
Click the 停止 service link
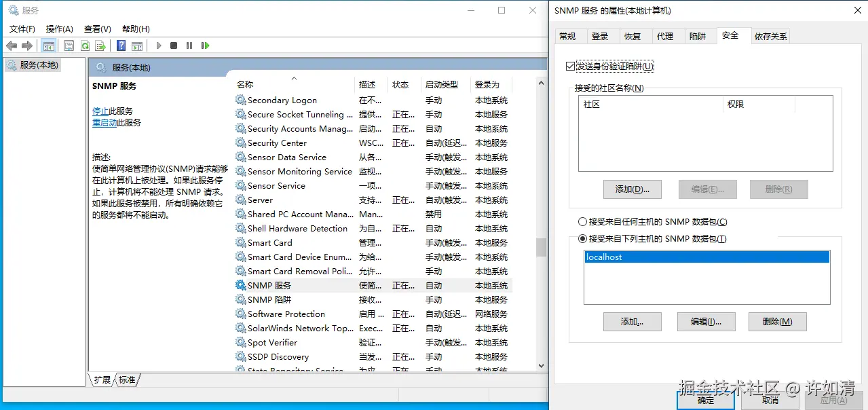point(100,111)
